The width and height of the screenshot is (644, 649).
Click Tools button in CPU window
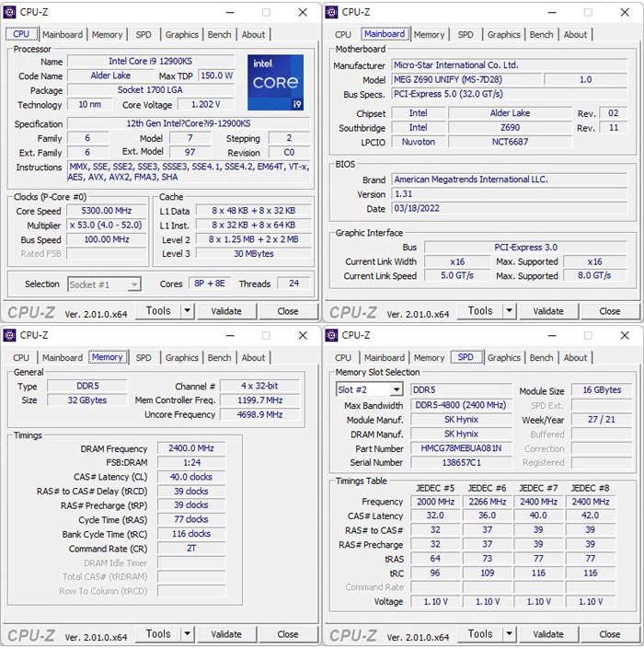coord(158,310)
